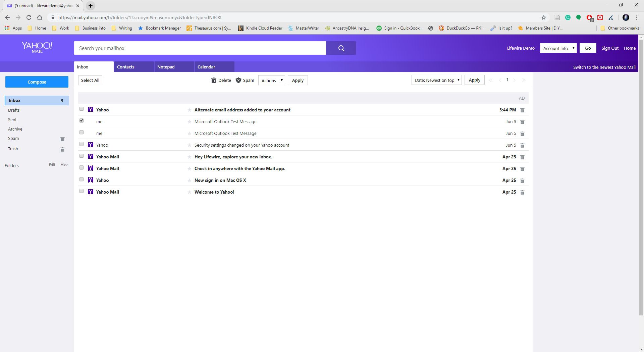The width and height of the screenshot is (644, 352).
Task: Check the unchecked Microsoft Outlook Test Message
Action: click(x=82, y=132)
